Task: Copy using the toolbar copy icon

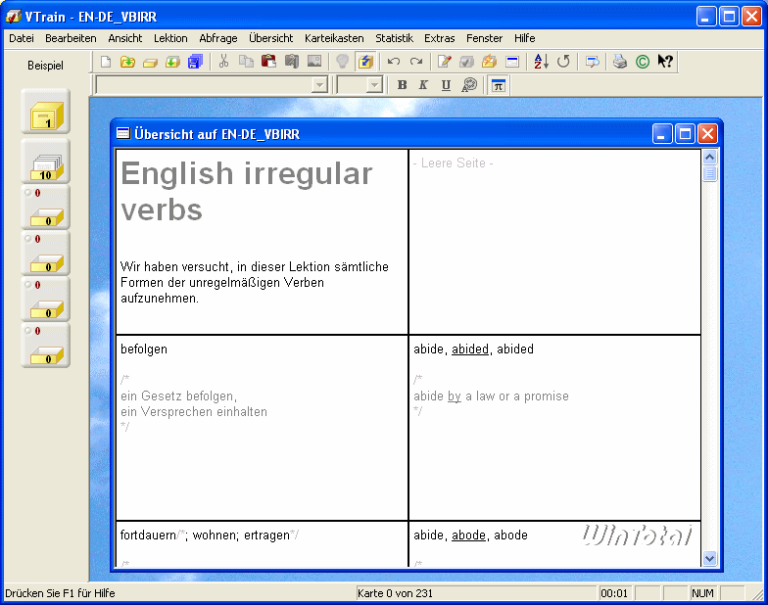Action: tap(246, 62)
